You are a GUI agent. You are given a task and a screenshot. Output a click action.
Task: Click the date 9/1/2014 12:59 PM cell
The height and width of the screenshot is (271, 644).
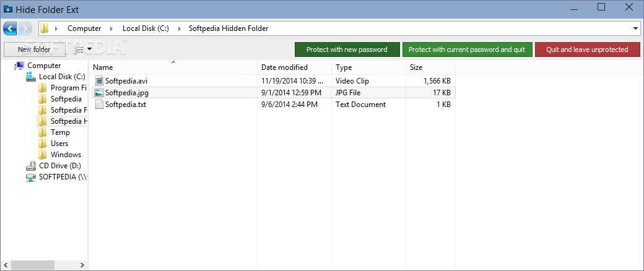point(291,93)
